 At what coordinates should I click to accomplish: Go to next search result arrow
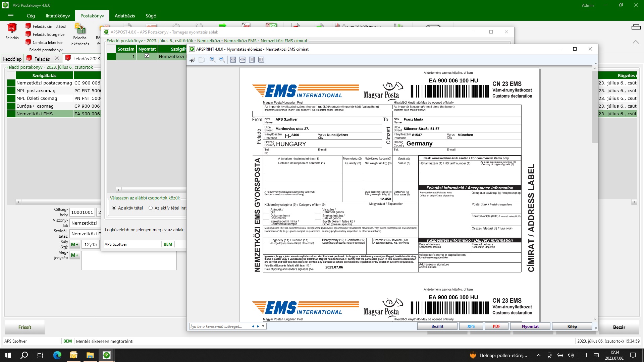[258, 326]
